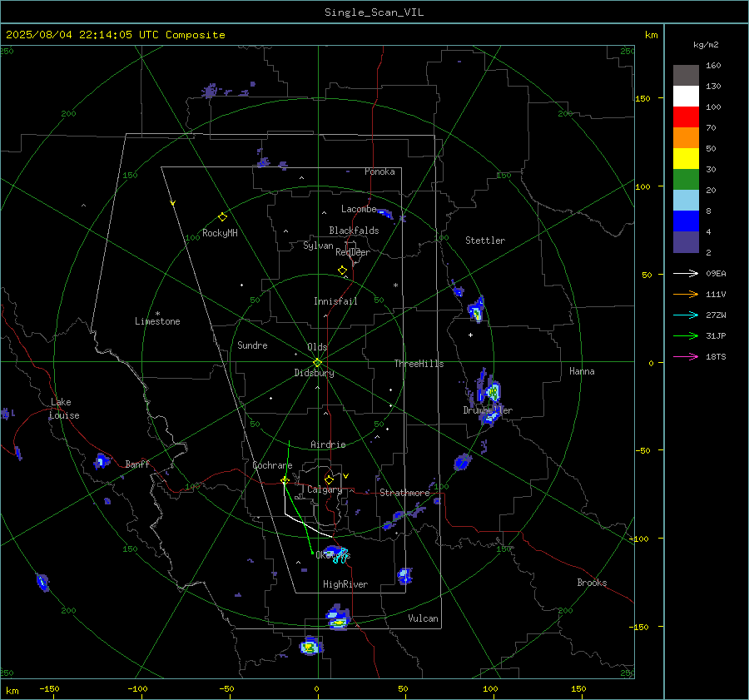Viewport: 749px width, 700px height.
Task: Click the 111V legend label
Action: coord(716,295)
